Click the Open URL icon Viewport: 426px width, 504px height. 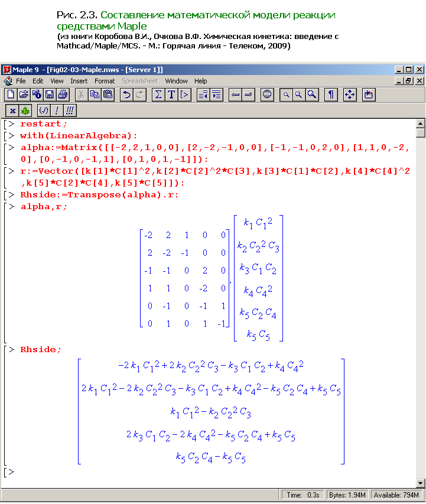coord(37,95)
